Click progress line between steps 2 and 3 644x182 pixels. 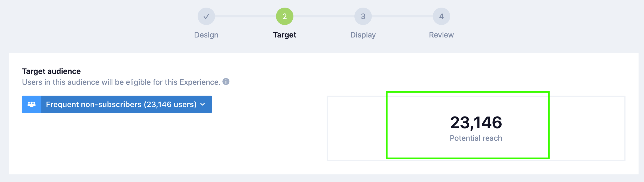tap(324, 16)
